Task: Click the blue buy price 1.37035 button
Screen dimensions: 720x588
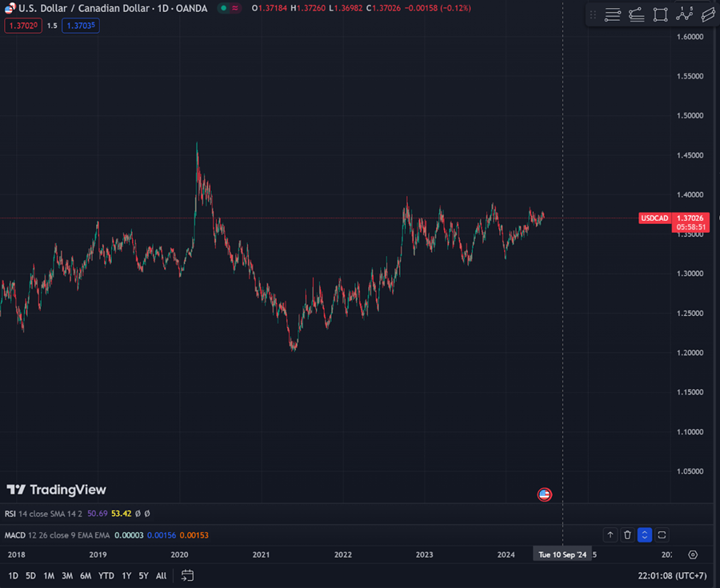Action: (x=82, y=26)
